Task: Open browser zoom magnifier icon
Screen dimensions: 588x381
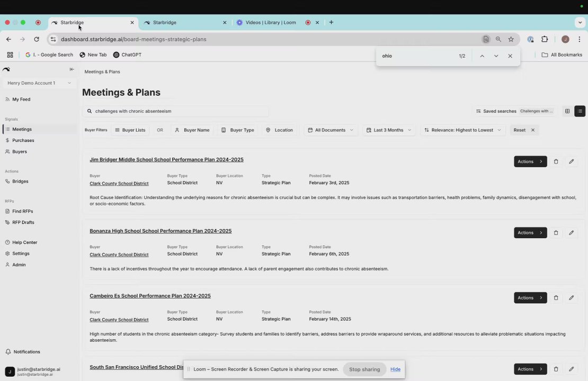Action: click(x=498, y=39)
